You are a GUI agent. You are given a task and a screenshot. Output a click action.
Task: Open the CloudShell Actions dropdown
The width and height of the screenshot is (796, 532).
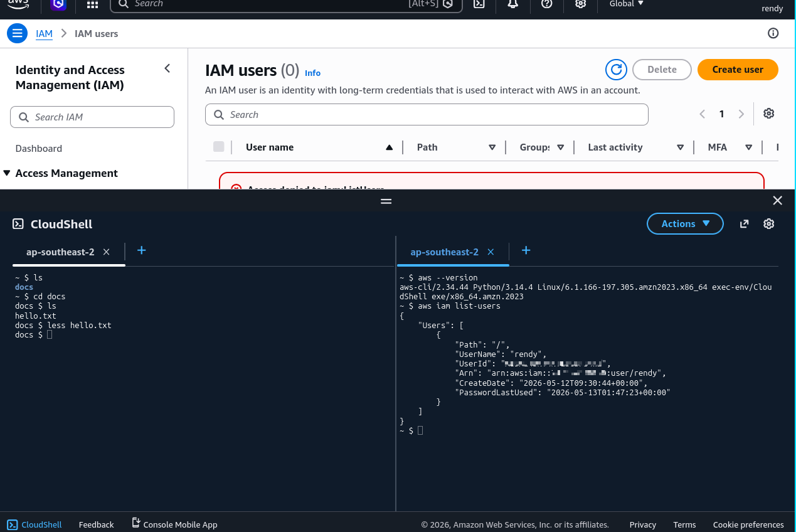685,224
